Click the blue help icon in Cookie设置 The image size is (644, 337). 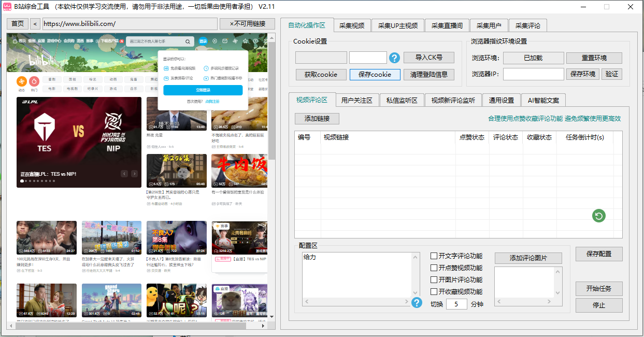click(395, 58)
